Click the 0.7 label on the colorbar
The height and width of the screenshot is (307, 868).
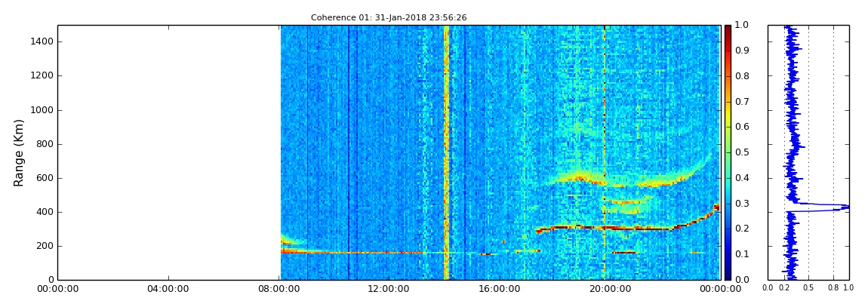click(x=741, y=102)
